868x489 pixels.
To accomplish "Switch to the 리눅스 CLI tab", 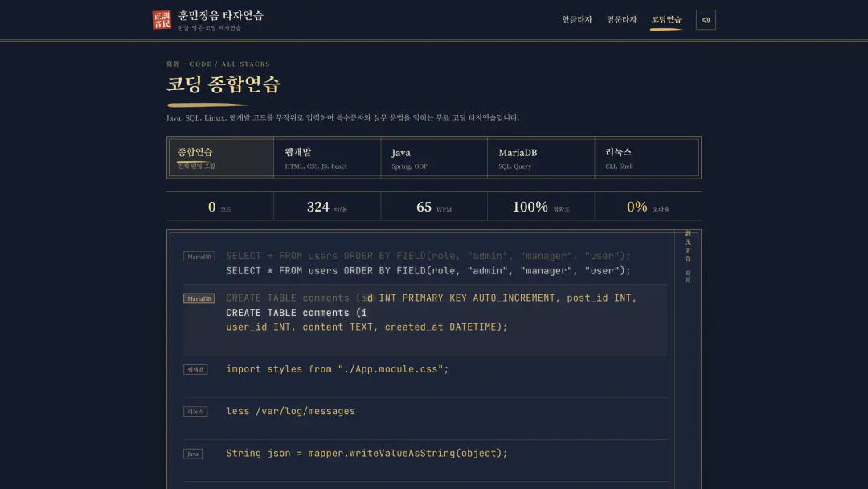I will 646,158.
